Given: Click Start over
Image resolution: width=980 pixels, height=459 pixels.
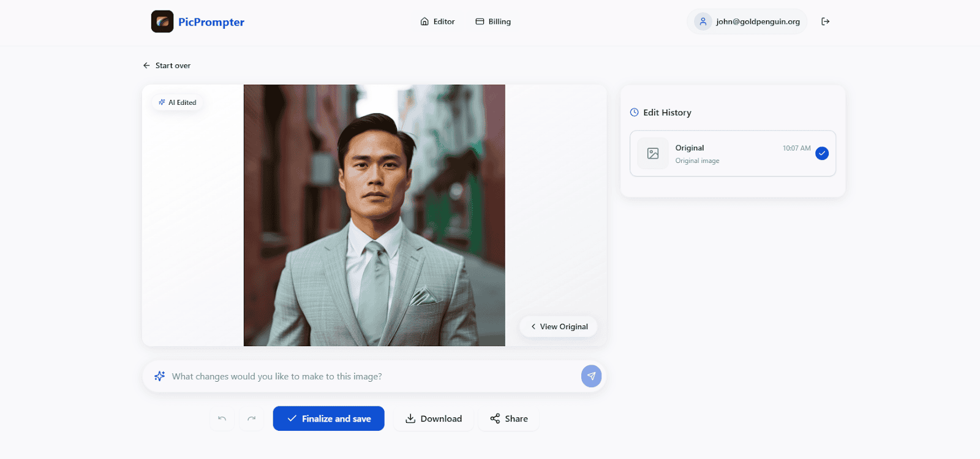Looking at the screenshot, I should (167, 66).
